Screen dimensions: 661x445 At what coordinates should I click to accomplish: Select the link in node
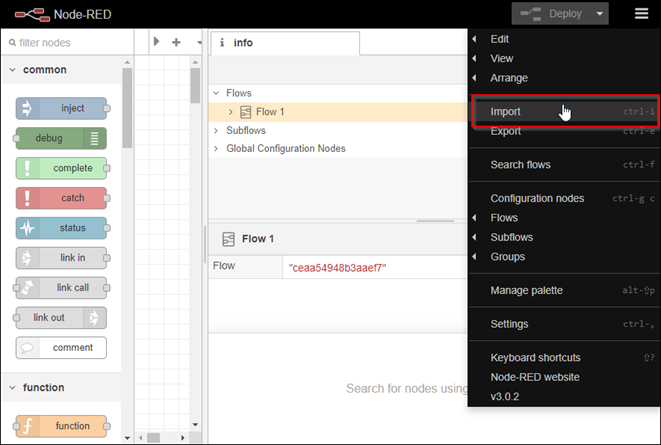pos(61,258)
